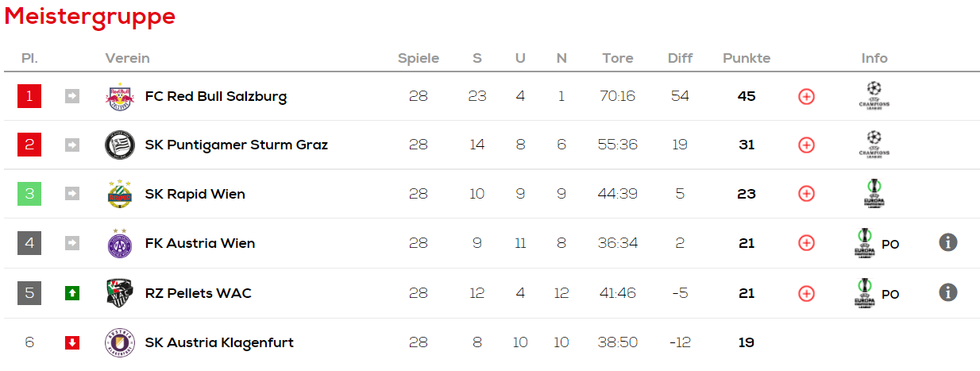Click the RZ Pellets WAC wolf logo
The image size is (980, 371).
[120, 293]
